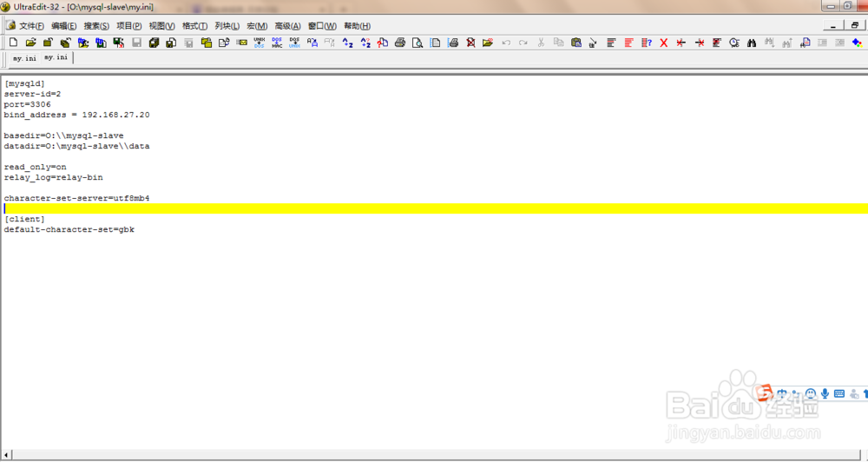Convert file with DOS to UNIX icon
868x462 pixels.
294,43
